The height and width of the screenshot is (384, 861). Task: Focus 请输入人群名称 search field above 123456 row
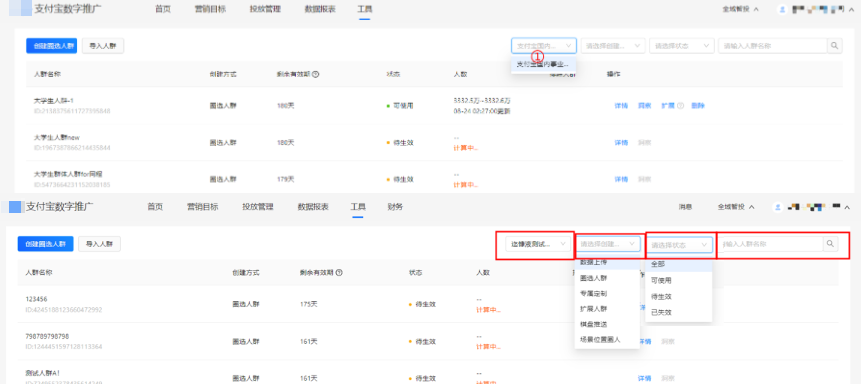[770, 244]
